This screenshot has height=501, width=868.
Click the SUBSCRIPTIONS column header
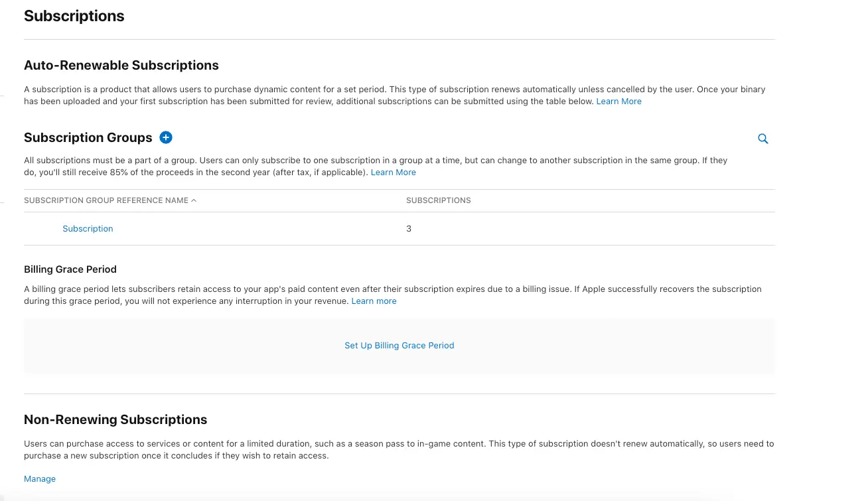click(x=438, y=200)
